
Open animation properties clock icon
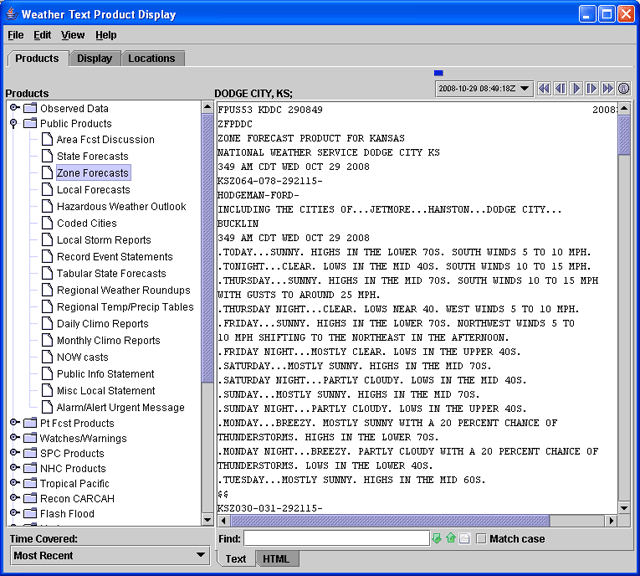(624, 89)
